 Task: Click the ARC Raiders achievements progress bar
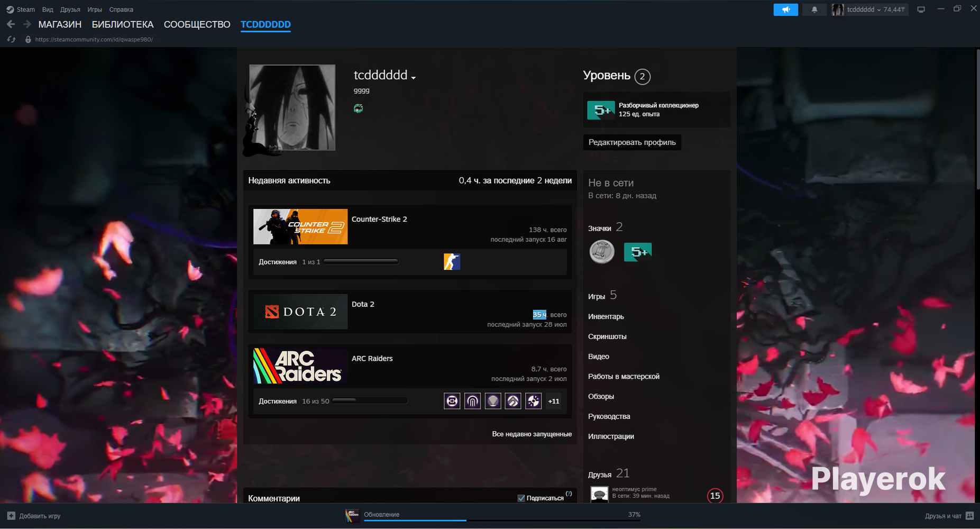coord(370,400)
